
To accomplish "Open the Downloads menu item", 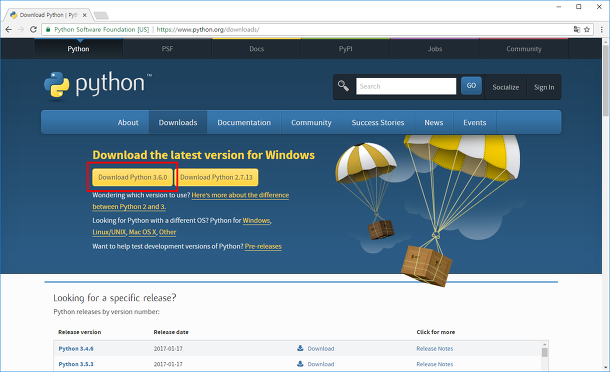I will pos(178,123).
